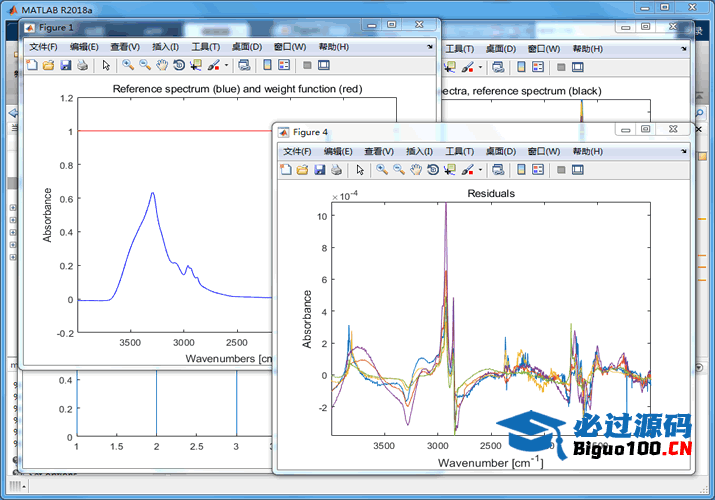Open 查看(V) menu in Figure 4
Image resolution: width=715 pixels, height=500 pixels.
(x=379, y=151)
